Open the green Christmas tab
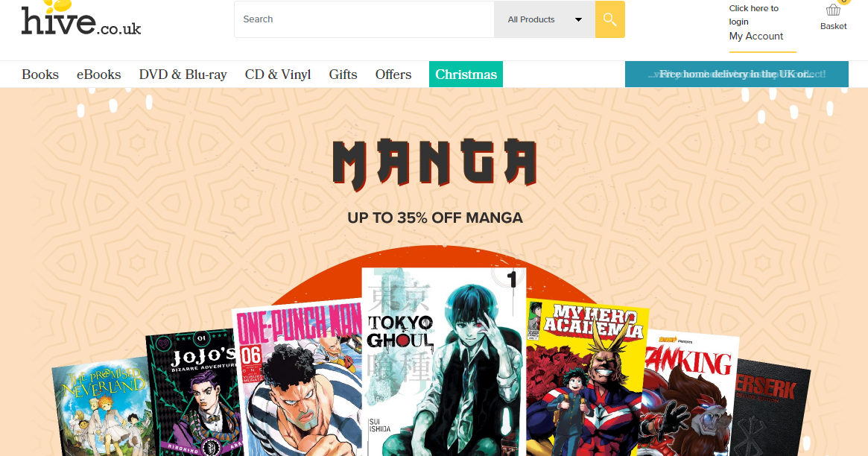 point(466,75)
